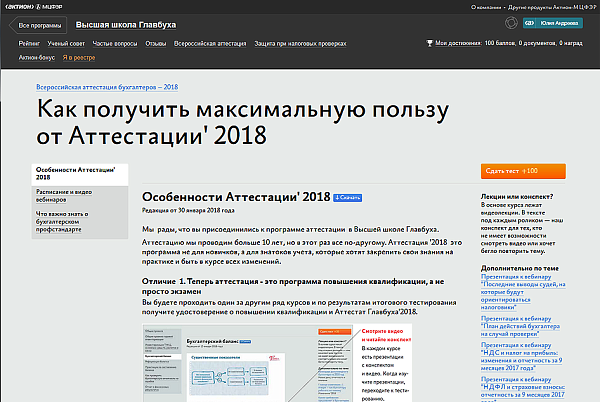
Task: Click the page heading Как получить максимальную пользу
Action: (x=243, y=122)
